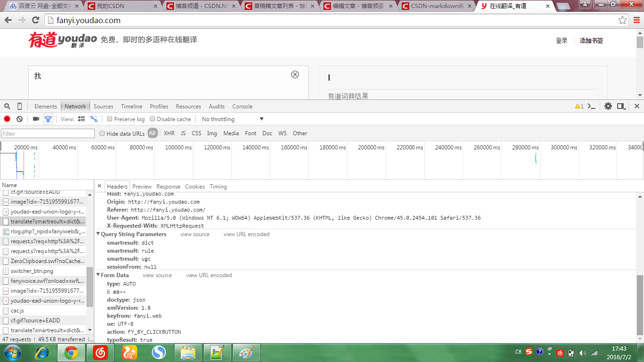Toggle the network filter funnel icon
Image resolution: width=644 pixels, height=362 pixels.
pyautogui.click(x=48, y=119)
